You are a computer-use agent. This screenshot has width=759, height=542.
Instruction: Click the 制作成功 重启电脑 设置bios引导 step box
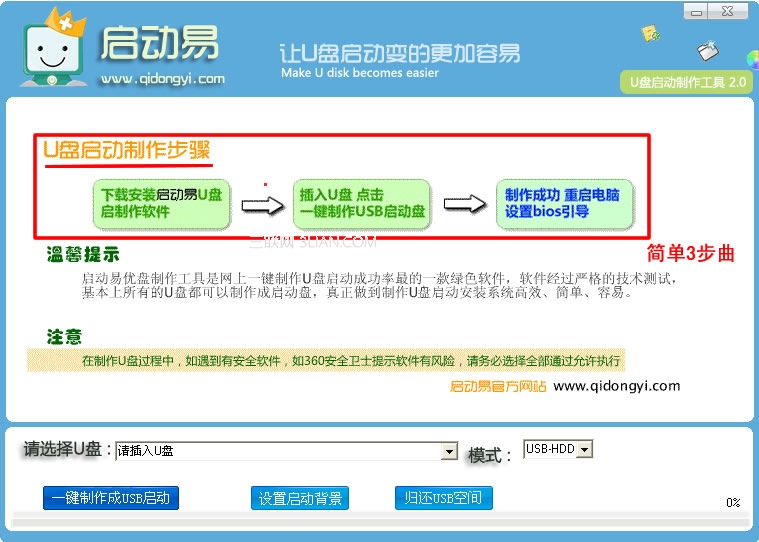[564, 204]
